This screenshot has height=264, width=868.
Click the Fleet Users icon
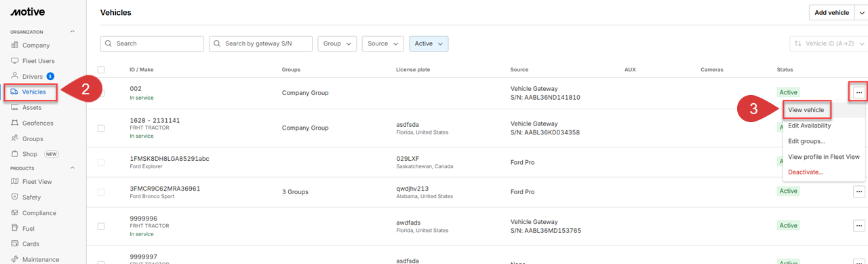tap(15, 61)
